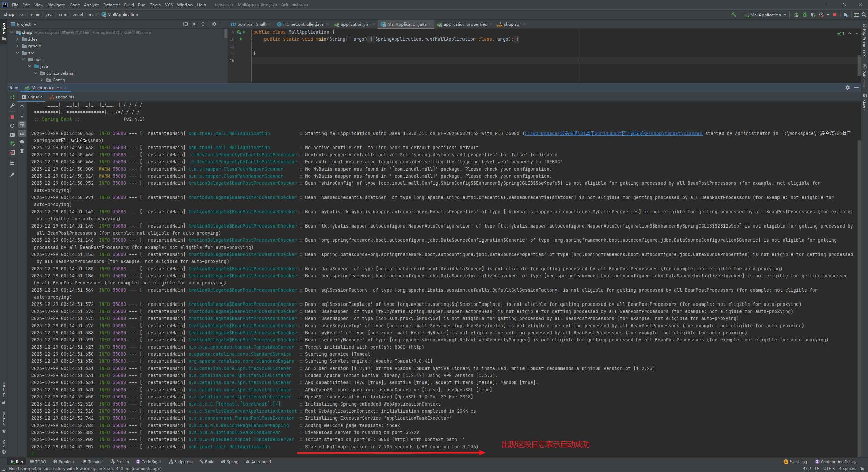
Task: Clear console output with trash icon
Action: tap(22, 151)
